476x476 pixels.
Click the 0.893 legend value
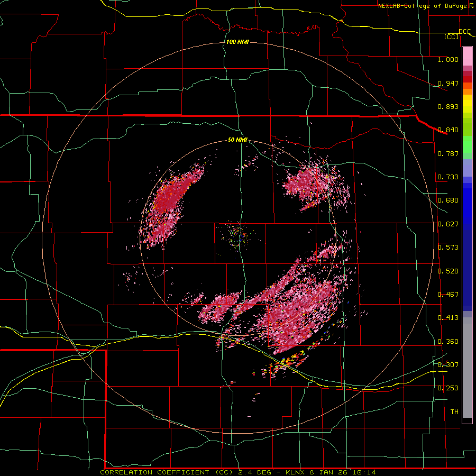click(x=448, y=106)
